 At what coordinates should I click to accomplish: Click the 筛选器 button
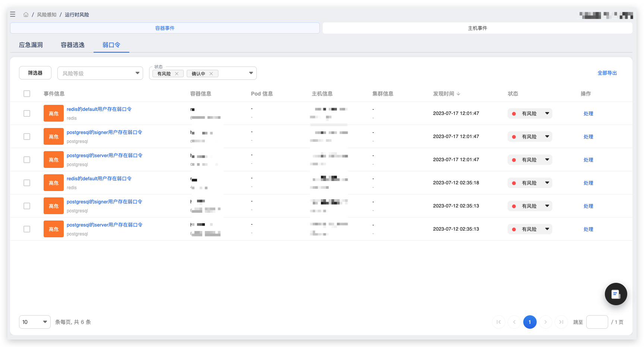pos(35,73)
